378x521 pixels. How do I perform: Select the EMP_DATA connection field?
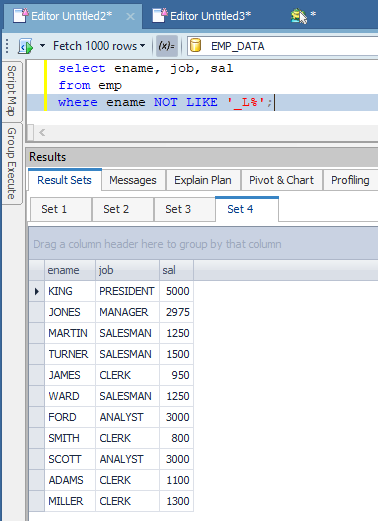283,46
